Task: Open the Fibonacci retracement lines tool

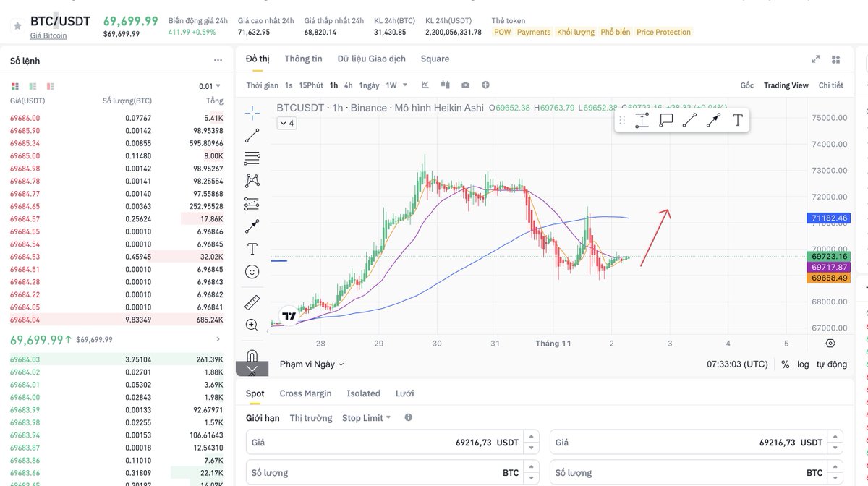Action: [252, 158]
